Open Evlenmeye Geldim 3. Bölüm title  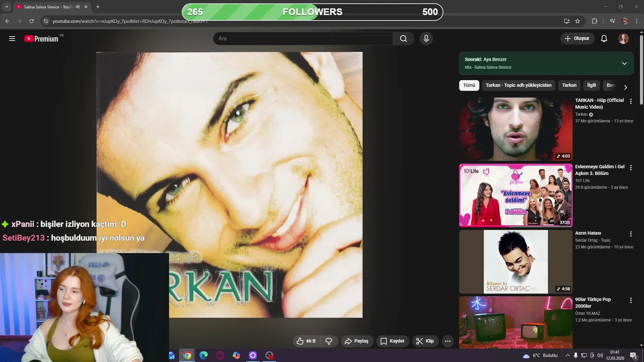click(600, 170)
